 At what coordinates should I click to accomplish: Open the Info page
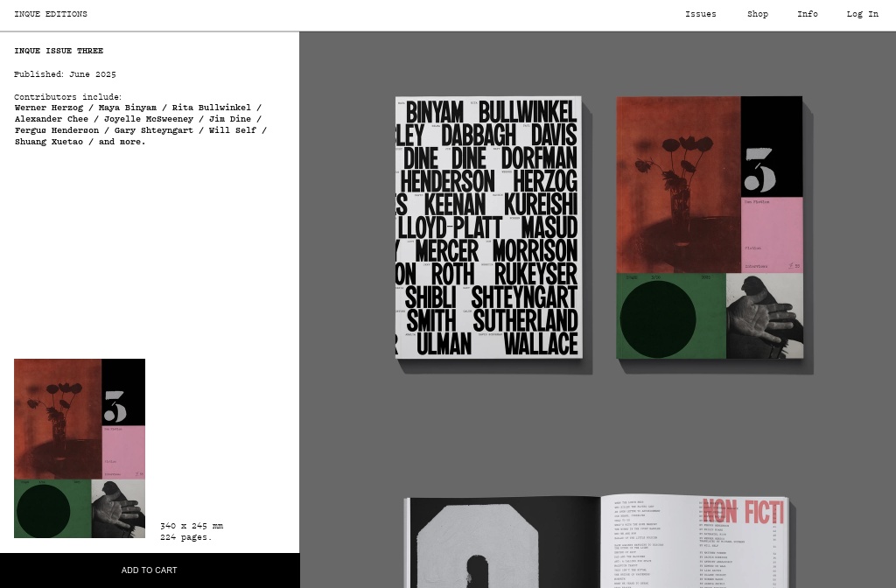(808, 14)
